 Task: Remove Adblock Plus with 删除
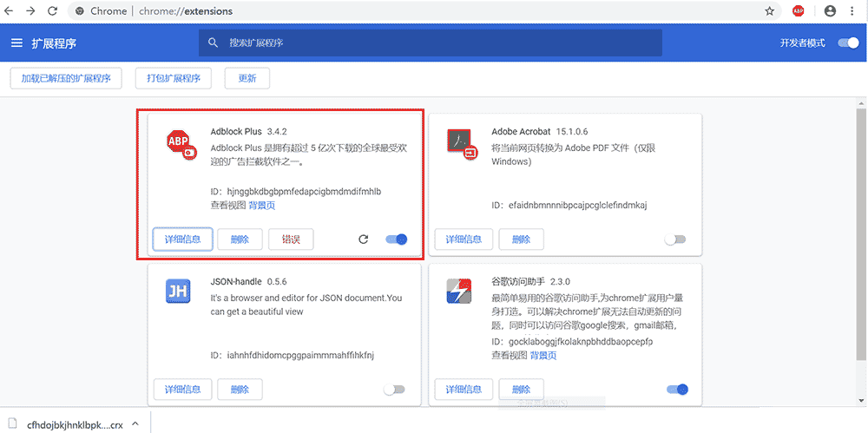(240, 239)
